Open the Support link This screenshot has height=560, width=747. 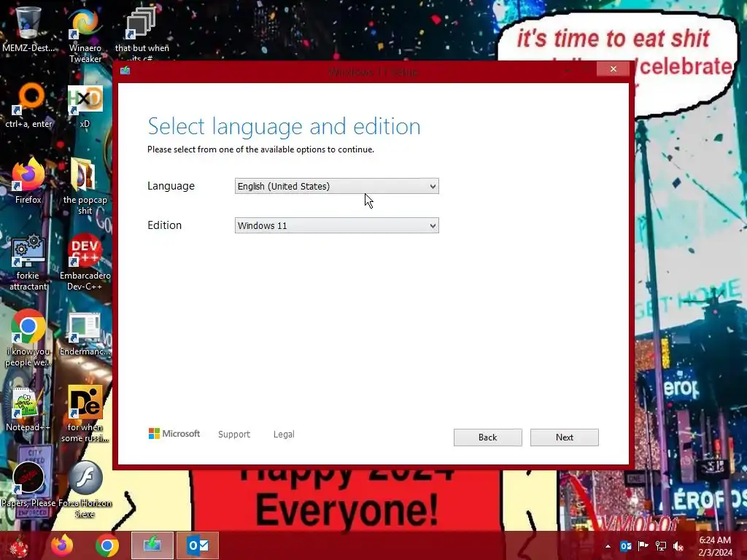234,435
